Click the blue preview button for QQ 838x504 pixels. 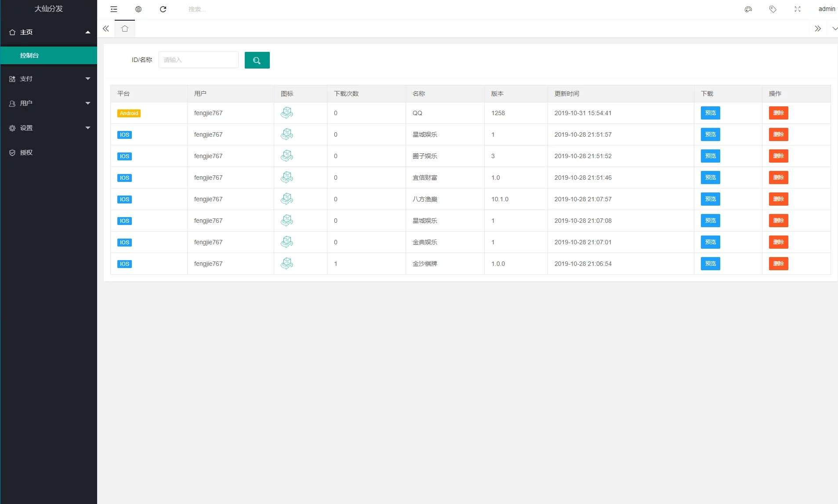710,113
